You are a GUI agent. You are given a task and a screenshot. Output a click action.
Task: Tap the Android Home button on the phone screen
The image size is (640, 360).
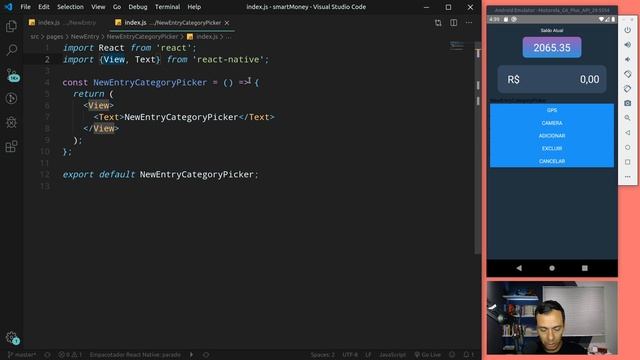click(552, 268)
